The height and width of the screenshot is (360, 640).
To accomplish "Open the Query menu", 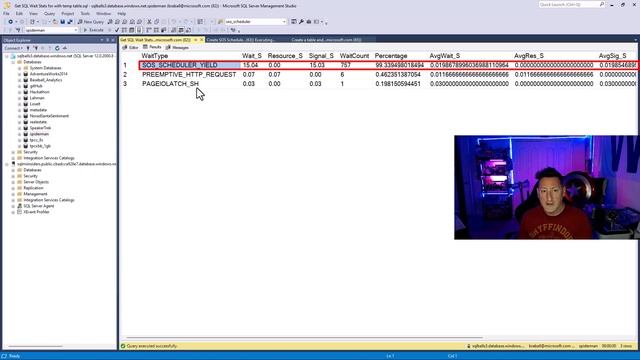I will coord(49,13).
